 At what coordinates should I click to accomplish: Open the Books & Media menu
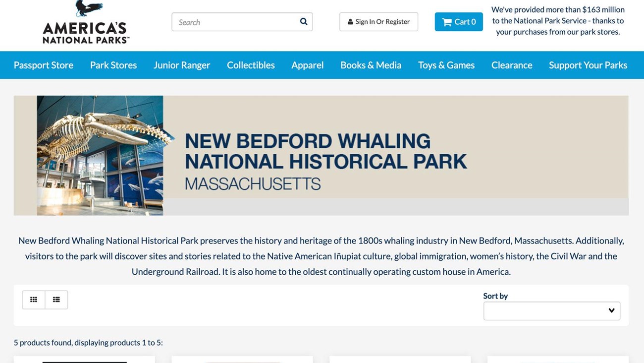[371, 65]
